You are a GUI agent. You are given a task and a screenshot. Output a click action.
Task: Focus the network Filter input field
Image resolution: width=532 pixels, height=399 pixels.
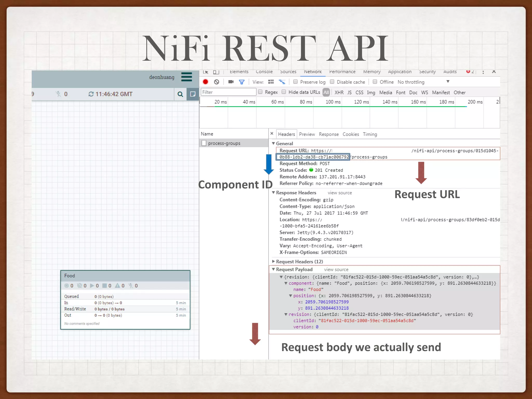229,92
